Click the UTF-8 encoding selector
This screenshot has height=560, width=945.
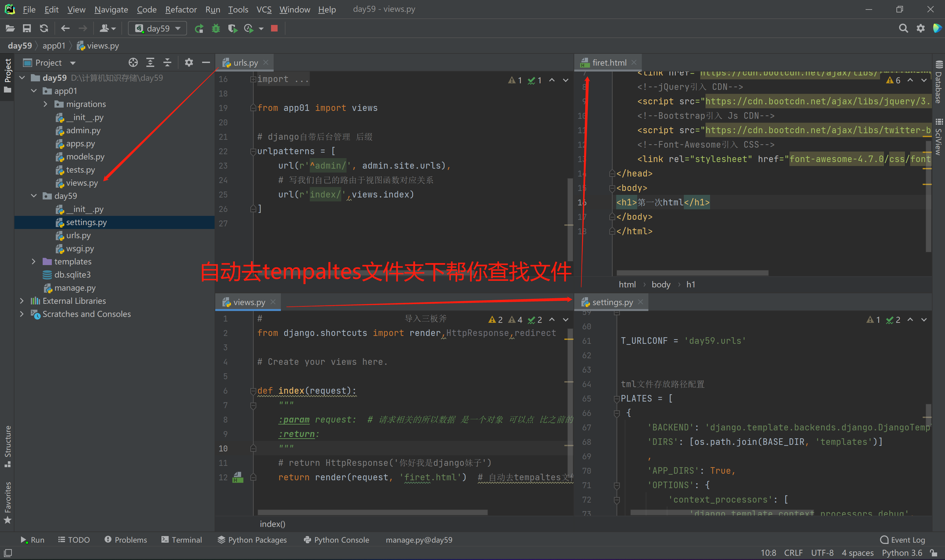[822, 553]
